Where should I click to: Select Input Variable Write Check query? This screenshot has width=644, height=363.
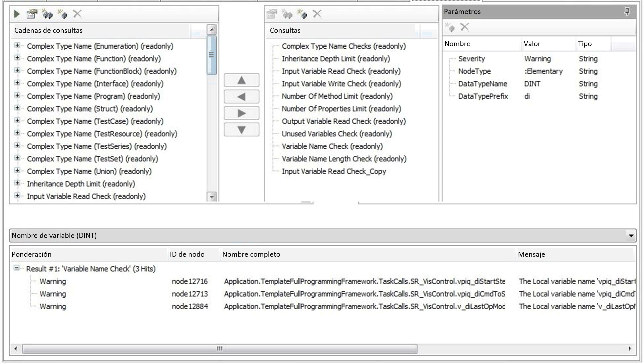[341, 84]
